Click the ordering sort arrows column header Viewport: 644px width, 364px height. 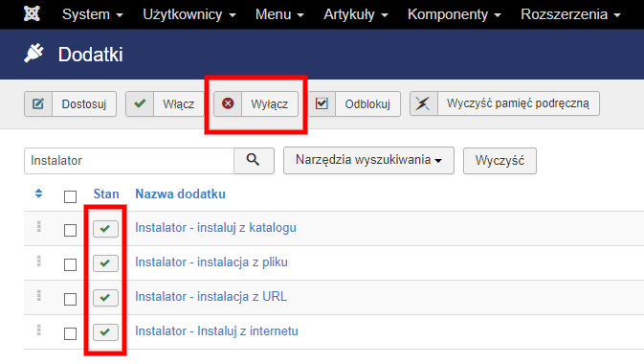(x=38, y=193)
